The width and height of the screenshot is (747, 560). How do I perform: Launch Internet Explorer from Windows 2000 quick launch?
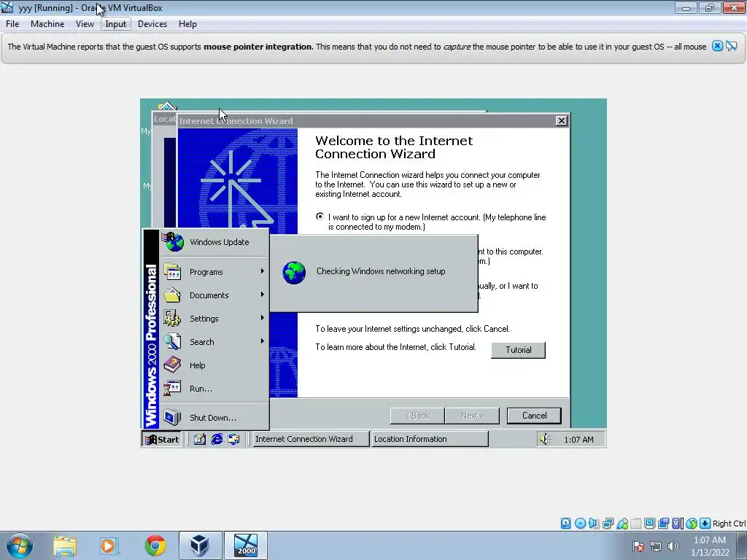(x=217, y=439)
